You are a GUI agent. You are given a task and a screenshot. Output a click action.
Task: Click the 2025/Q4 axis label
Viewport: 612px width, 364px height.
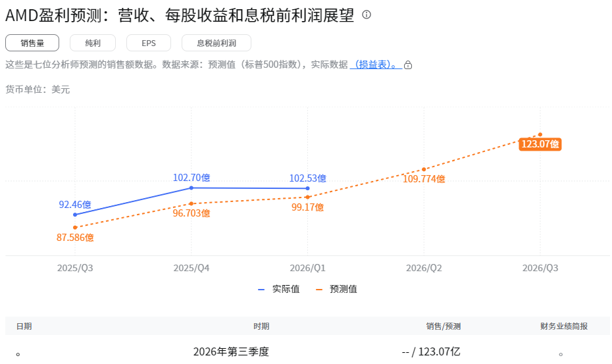click(191, 268)
